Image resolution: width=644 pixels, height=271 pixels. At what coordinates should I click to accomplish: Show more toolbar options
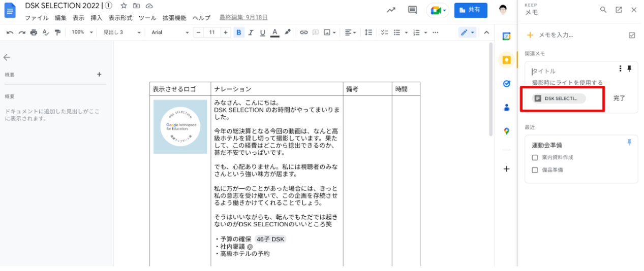pos(436,32)
